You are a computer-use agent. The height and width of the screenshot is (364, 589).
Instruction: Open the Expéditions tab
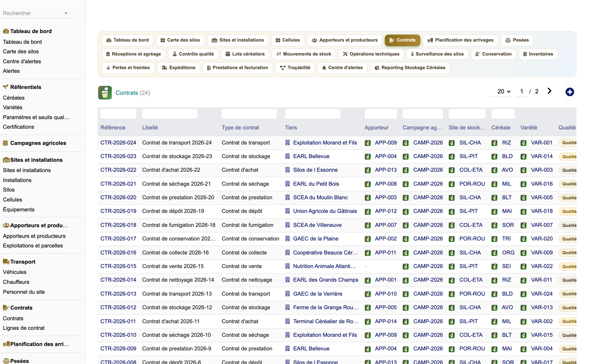point(178,68)
